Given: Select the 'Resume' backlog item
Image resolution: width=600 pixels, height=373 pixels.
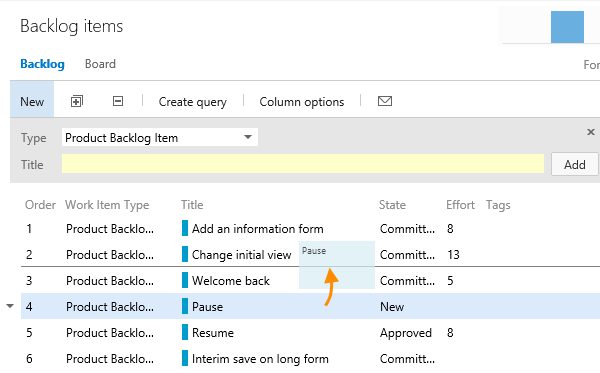Looking at the screenshot, I should [213, 333].
